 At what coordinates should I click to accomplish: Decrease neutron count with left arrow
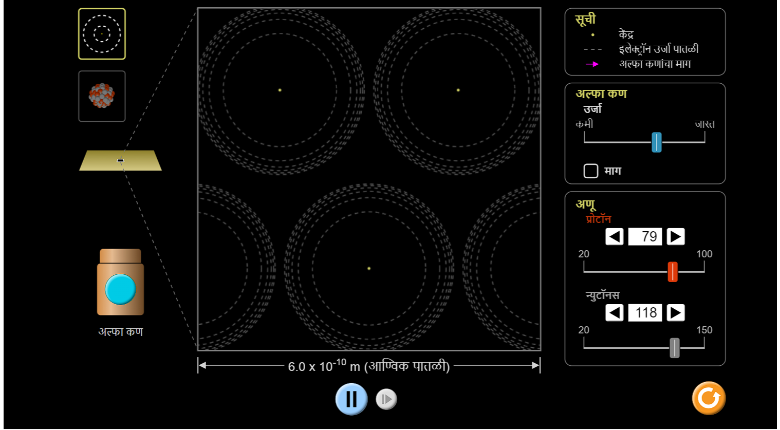click(615, 312)
